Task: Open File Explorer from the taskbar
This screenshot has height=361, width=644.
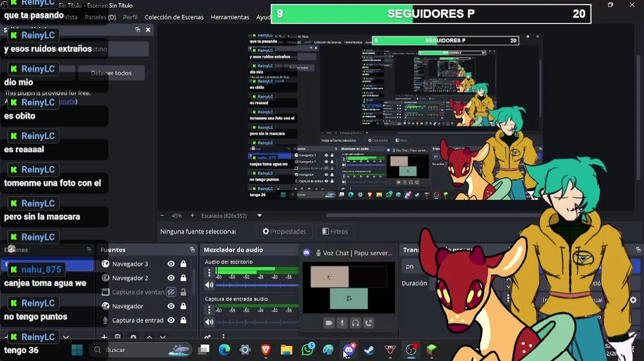Action: (286, 349)
